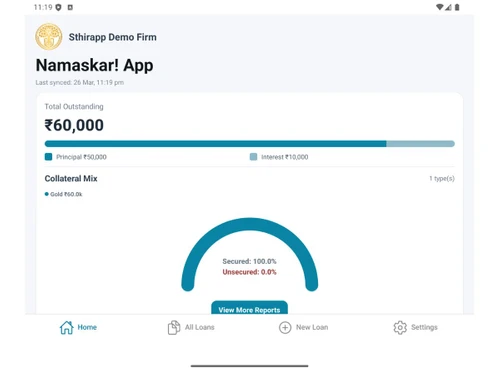
Task: Open the All Loans documents icon
Action: coord(174,327)
